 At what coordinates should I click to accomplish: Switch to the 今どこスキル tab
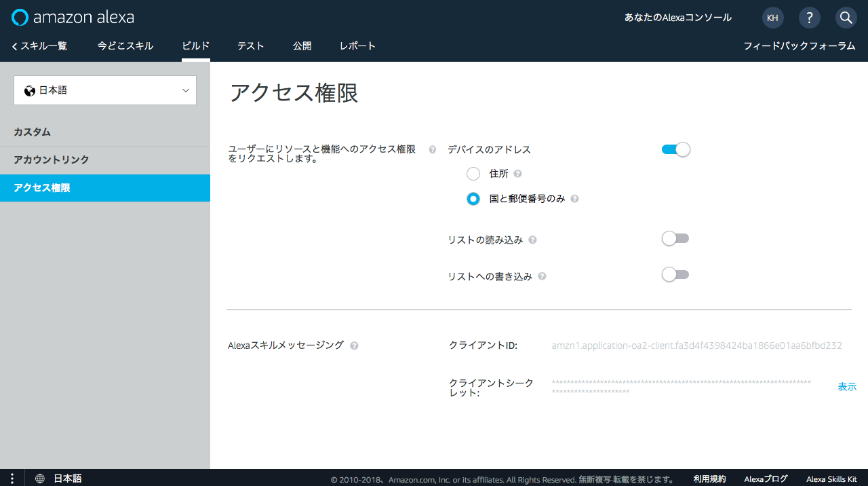(x=125, y=46)
